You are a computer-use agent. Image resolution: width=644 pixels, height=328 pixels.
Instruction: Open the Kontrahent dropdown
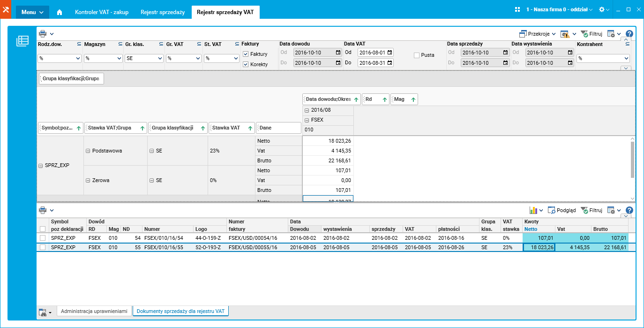[603, 59]
